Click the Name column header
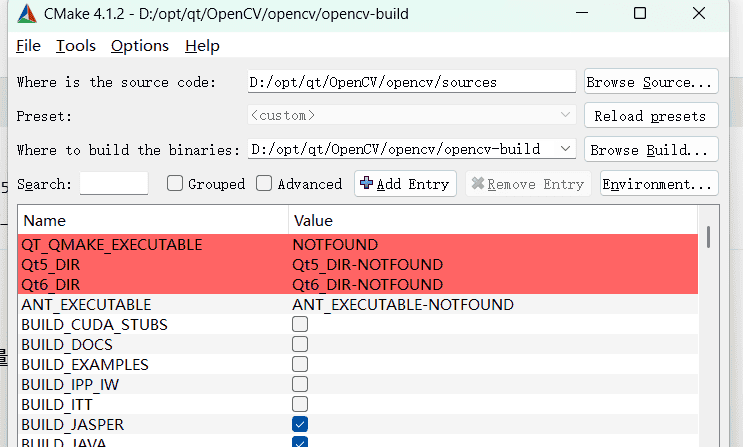 [153, 220]
